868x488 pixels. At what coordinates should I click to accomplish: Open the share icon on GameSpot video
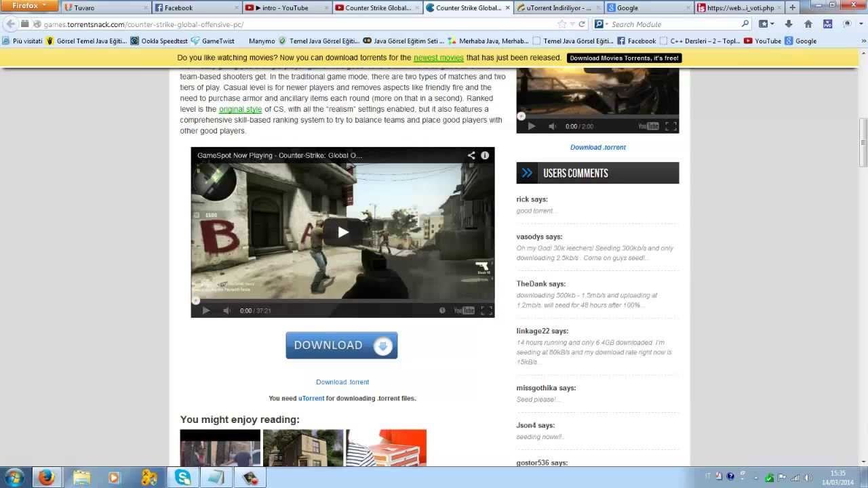[x=471, y=155]
